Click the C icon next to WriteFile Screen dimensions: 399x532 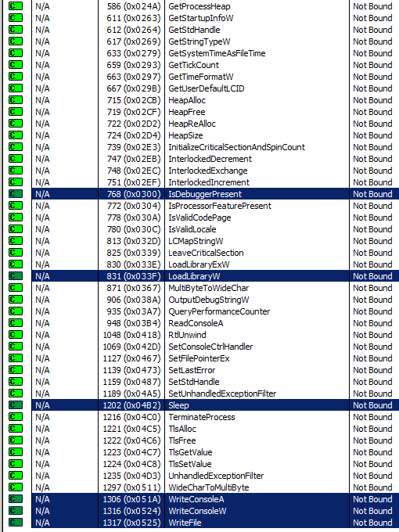(x=16, y=523)
